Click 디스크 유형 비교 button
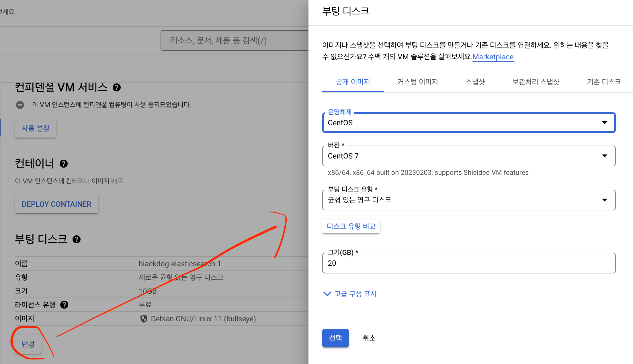Image resolution: width=633 pixels, height=364 pixels. (351, 226)
